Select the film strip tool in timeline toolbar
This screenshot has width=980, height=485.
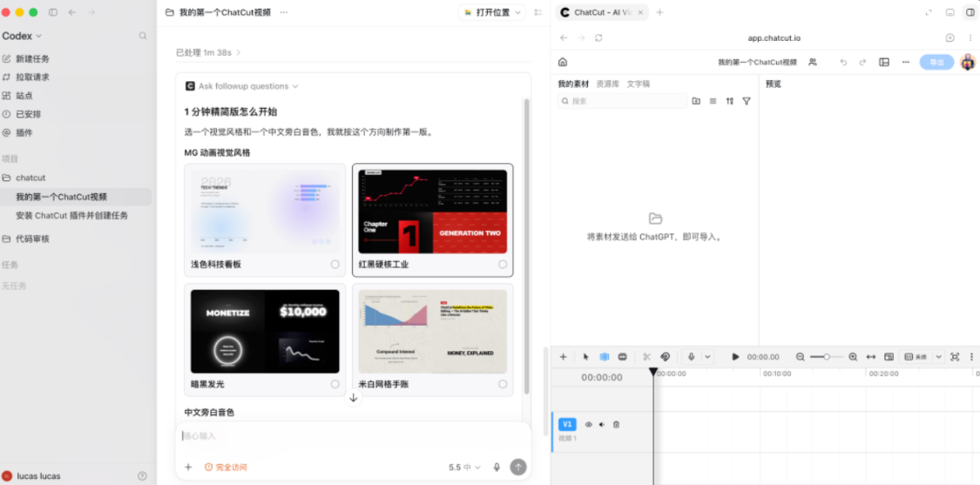(x=623, y=357)
